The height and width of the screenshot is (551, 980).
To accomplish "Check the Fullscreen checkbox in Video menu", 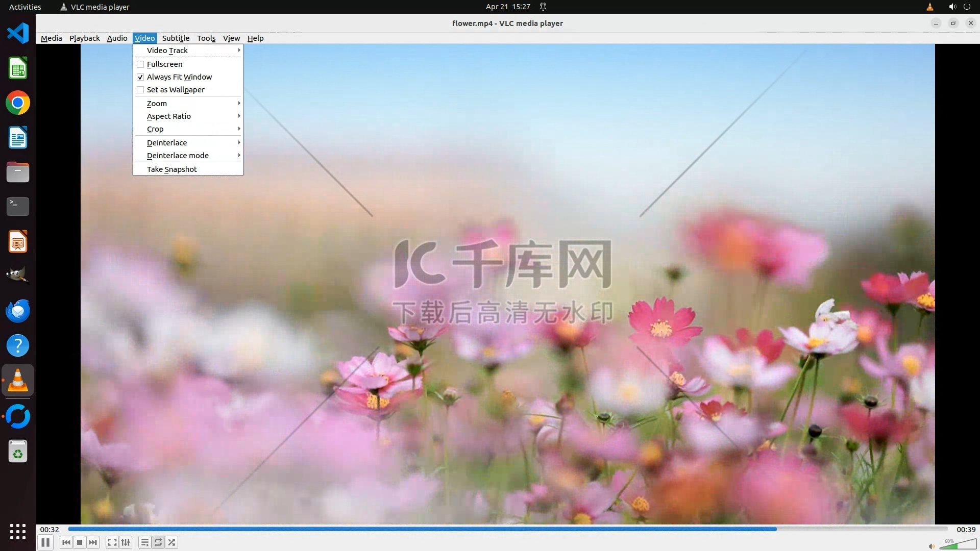I will click(140, 64).
